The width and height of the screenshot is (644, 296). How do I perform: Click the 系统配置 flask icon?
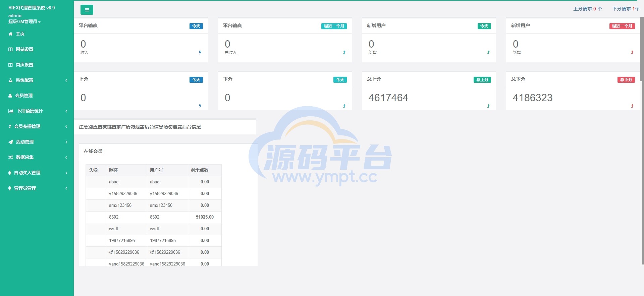click(10, 80)
